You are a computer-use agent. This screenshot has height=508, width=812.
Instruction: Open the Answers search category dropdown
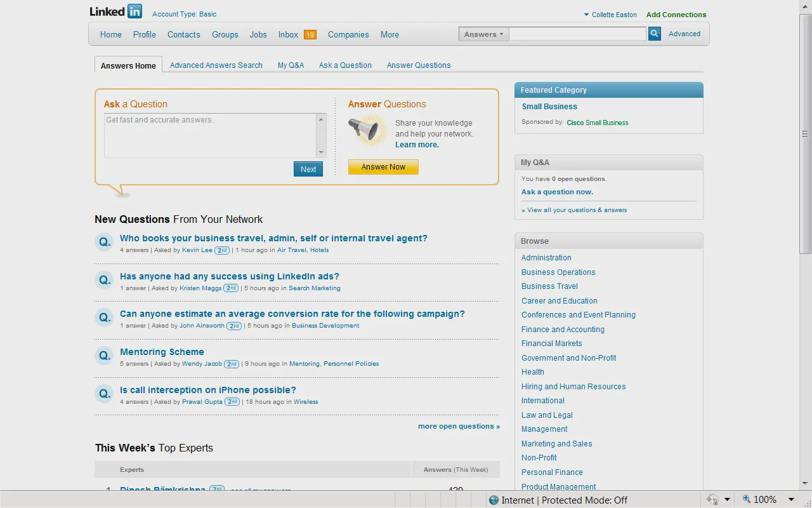pyautogui.click(x=483, y=34)
